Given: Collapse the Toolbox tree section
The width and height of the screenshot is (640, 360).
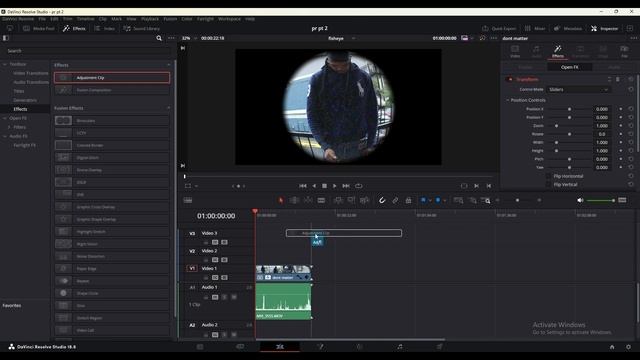Looking at the screenshot, I should point(5,64).
